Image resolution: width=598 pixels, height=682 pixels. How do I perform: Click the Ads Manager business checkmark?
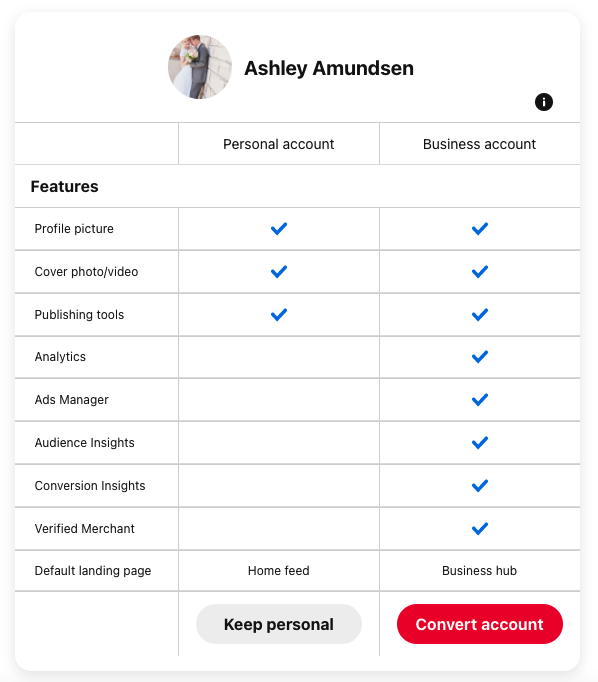point(480,400)
